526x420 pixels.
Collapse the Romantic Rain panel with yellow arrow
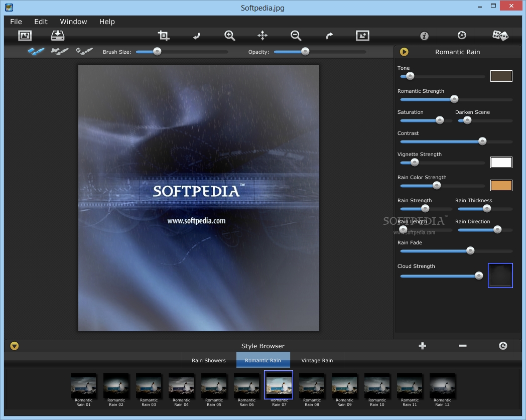pos(404,52)
